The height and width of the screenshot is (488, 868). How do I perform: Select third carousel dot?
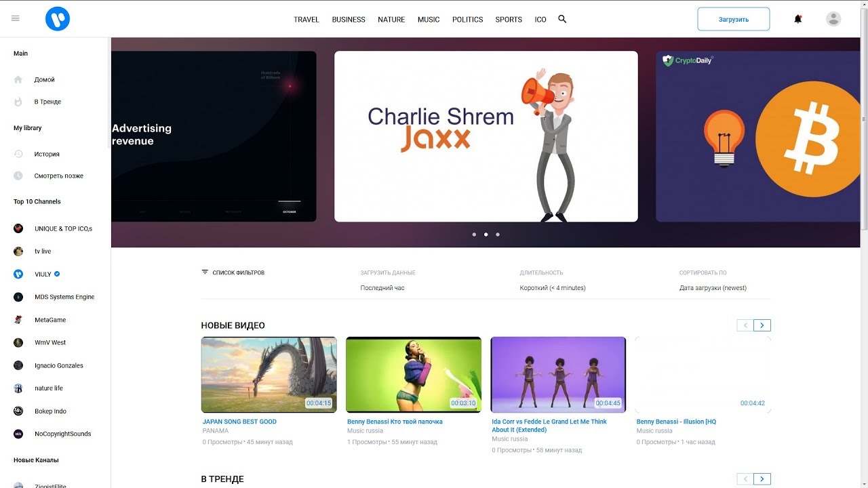498,235
